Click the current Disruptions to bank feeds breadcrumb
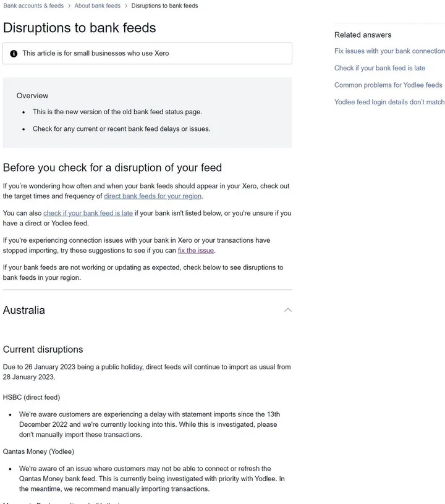This screenshot has height=504, width=445. pyautogui.click(x=164, y=6)
